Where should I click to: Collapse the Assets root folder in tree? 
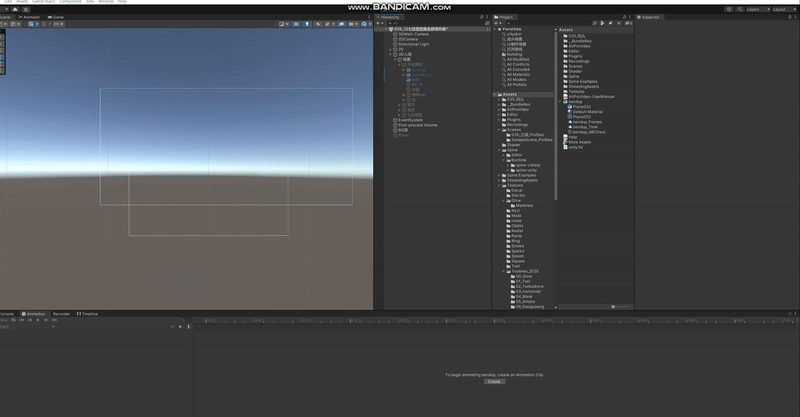(x=495, y=94)
